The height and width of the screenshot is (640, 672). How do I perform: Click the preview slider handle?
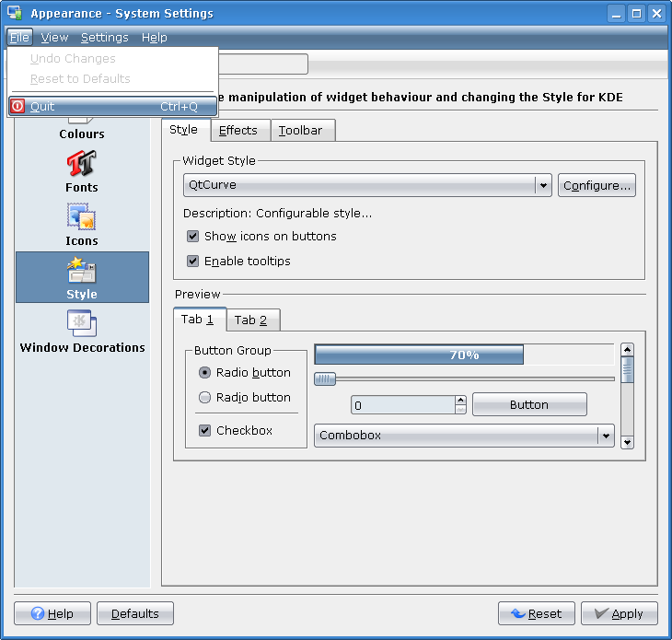pos(325,379)
